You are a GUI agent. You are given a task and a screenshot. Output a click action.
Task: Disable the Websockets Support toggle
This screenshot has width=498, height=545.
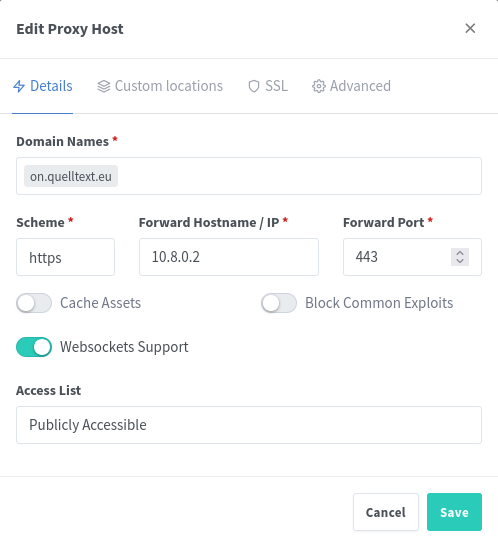[34, 347]
